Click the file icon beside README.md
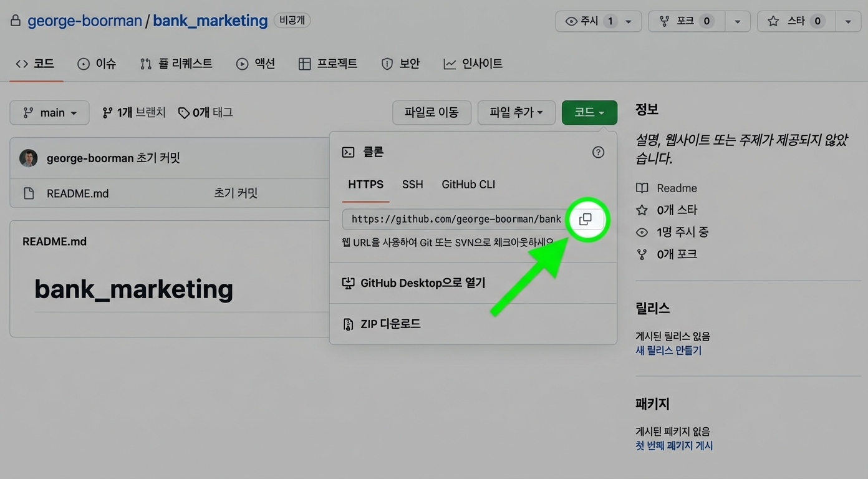Screen dimensions: 868x479 (29, 193)
